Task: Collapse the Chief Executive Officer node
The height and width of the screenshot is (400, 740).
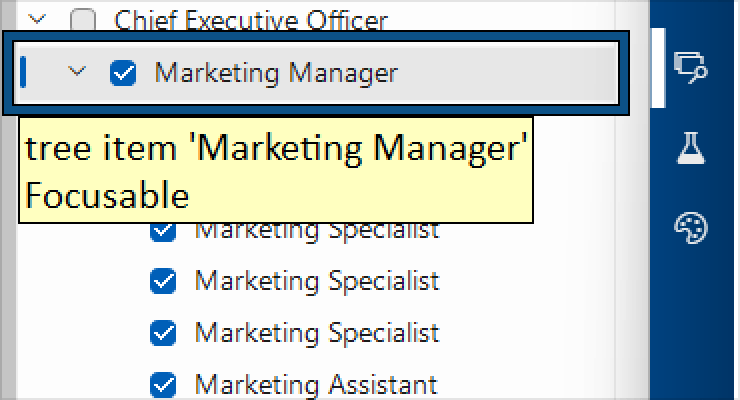Action: [38, 18]
